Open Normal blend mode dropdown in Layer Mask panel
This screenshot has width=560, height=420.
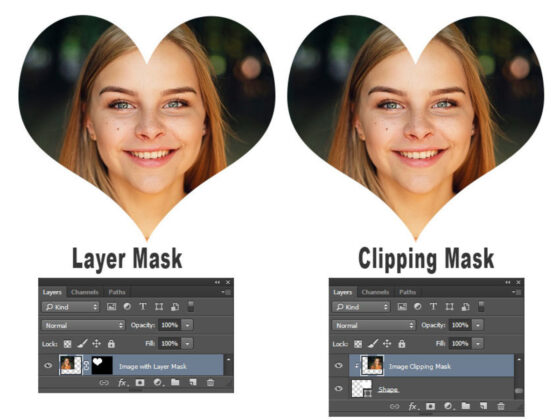(84, 325)
